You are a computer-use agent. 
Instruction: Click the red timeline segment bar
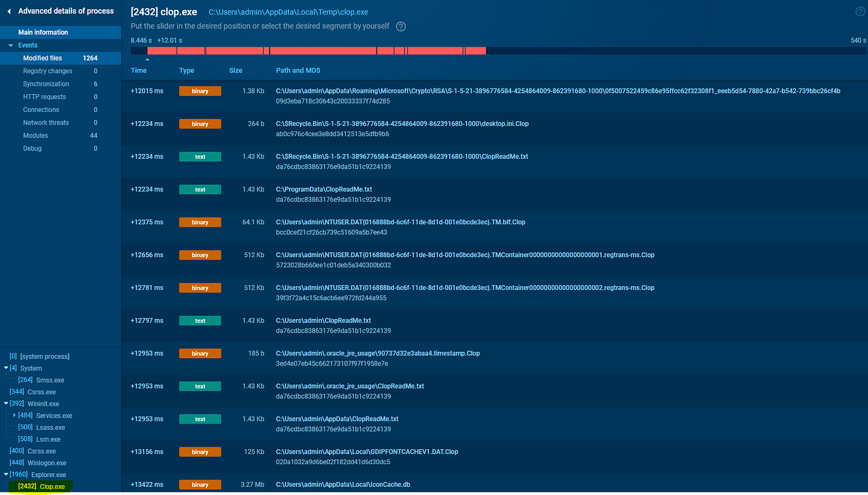tap(316, 51)
